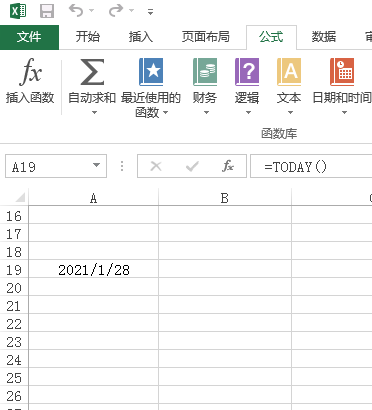Confirm the formula with checkmark
Image resolution: width=372 pixels, height=410 pixels.
click(192, 166)
